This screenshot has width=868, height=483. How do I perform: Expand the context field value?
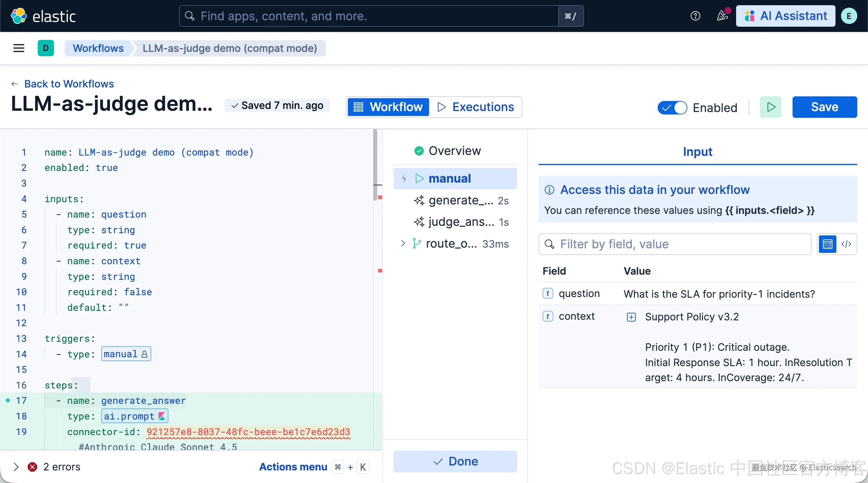click(631, 317)
